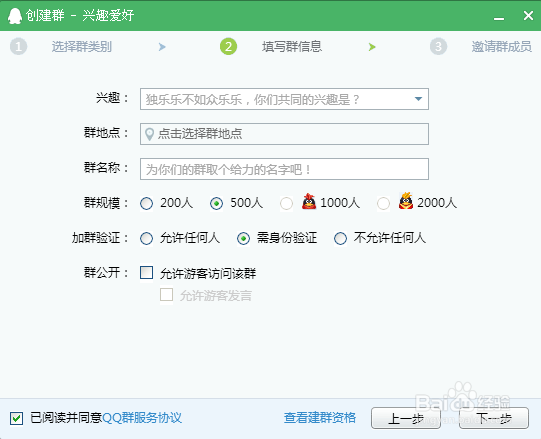
Task: Click the arrow between steps 1 and 2
Action: [x=162, y=47]
